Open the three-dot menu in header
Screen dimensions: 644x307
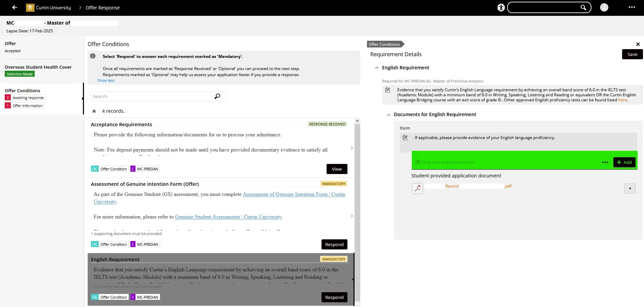(632, 7)
